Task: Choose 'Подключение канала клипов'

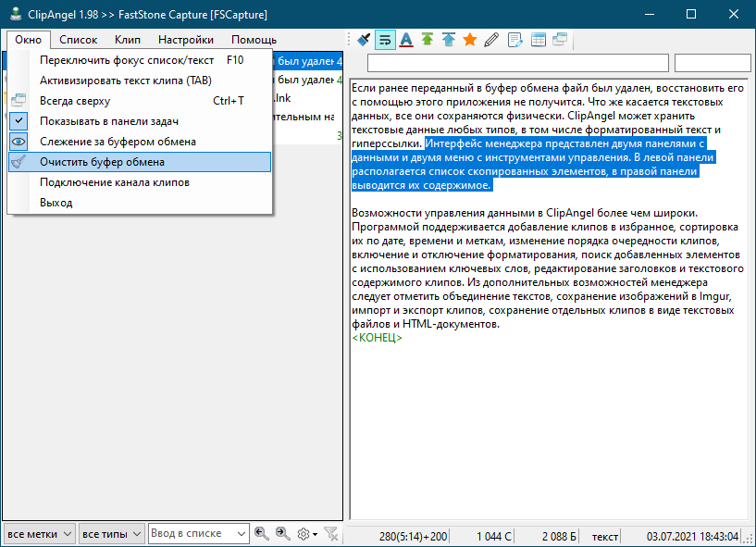Action: [x=140, y=182]
